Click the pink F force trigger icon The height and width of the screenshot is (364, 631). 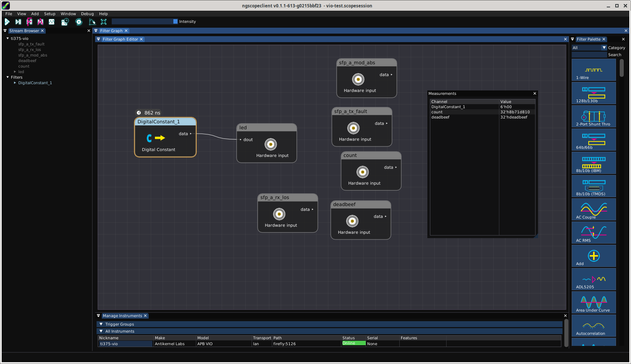pyautogui.click(x=29, y=22)
